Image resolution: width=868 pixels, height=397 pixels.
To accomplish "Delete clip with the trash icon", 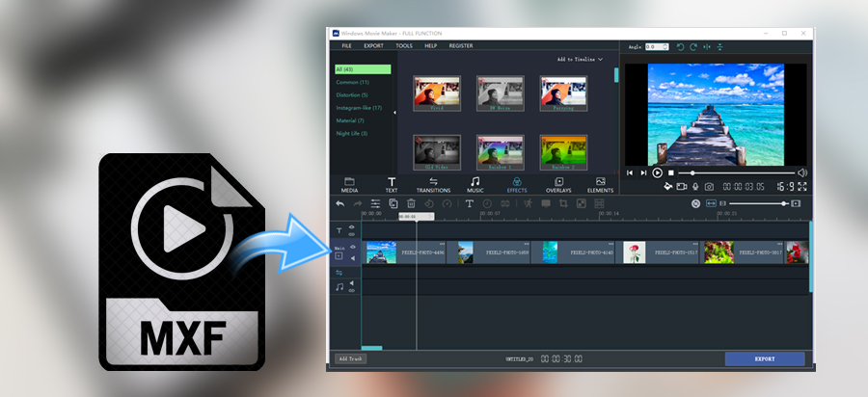I will click(x=411, y=203).
